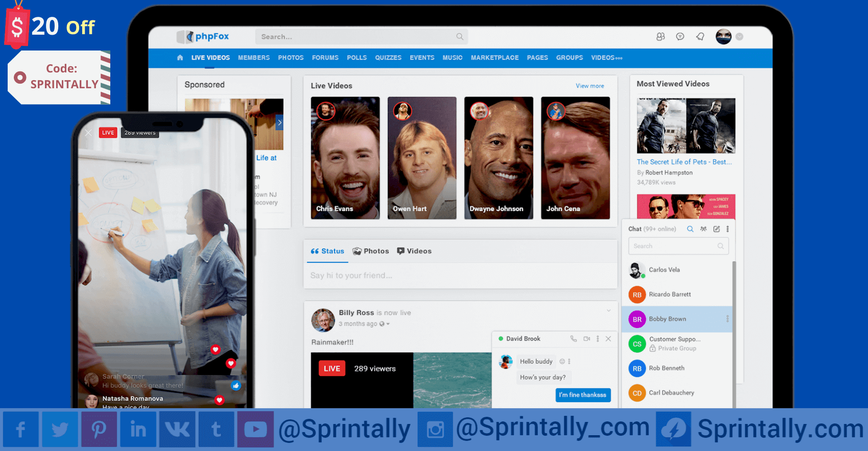
Task: Select the Status tab
Action: click(327, 251)
